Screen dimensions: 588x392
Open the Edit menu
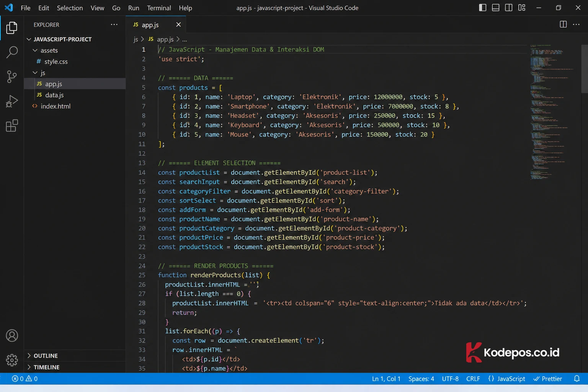[x=44, y=8]
